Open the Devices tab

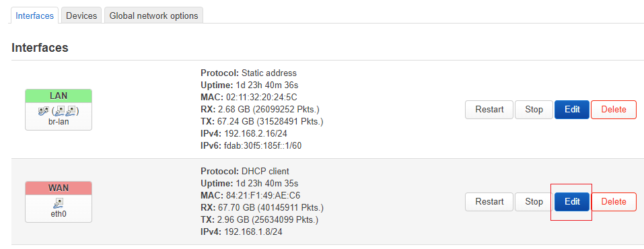[81, 15]
